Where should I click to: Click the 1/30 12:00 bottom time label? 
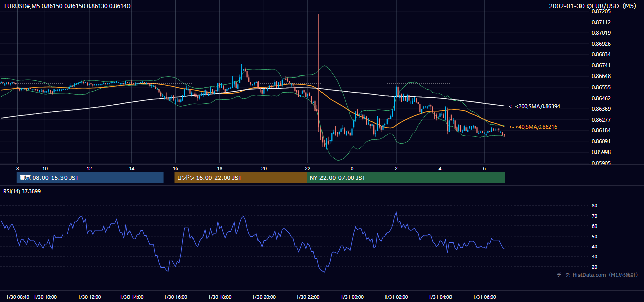point(89,297)
